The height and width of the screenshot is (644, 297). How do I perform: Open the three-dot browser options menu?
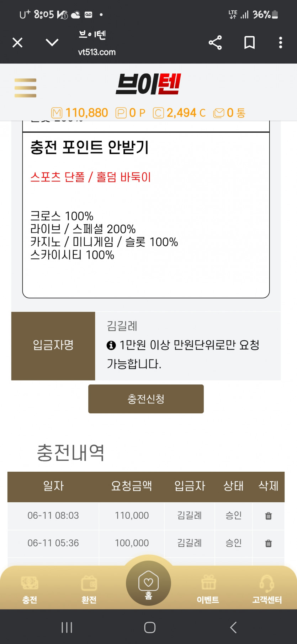tap(281, 43)
